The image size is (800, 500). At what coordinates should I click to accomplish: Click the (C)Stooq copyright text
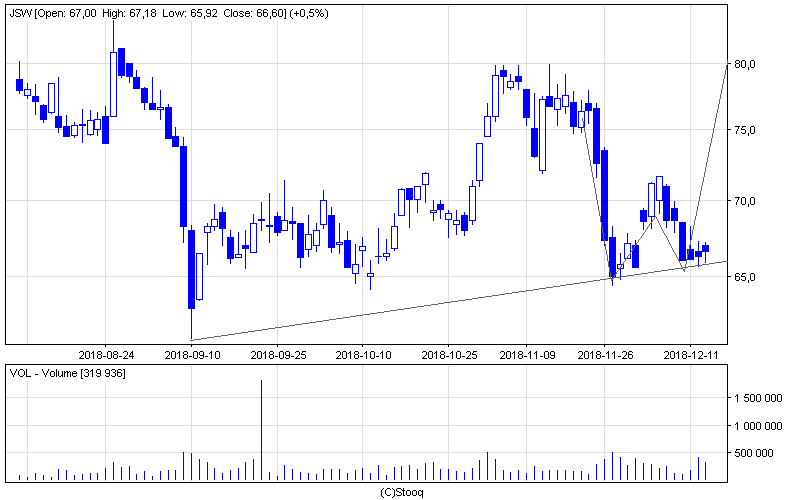point(402,492)
